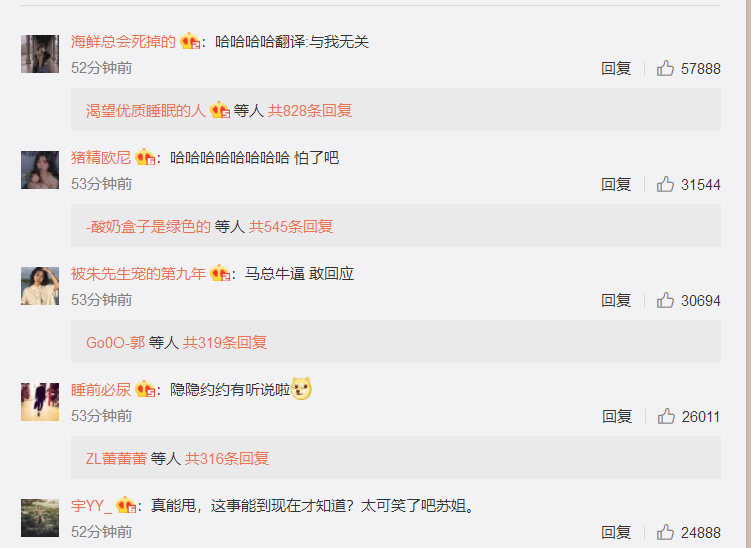Show all 共319条回复 replies
The image size is (751, 548).
click(225, 342)
